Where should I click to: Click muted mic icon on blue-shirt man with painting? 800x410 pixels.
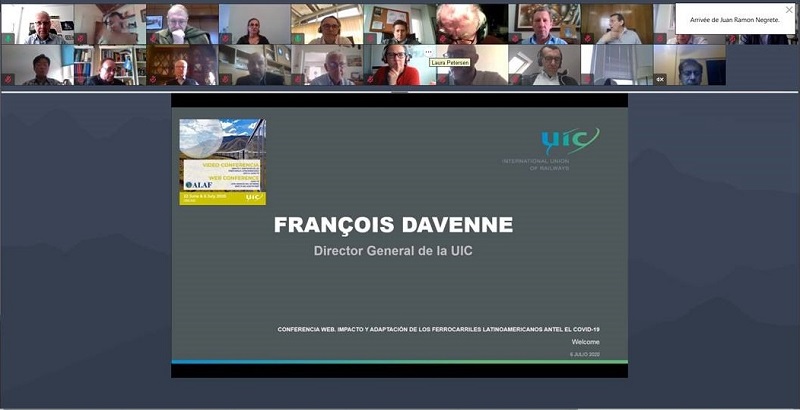[515, 39]
